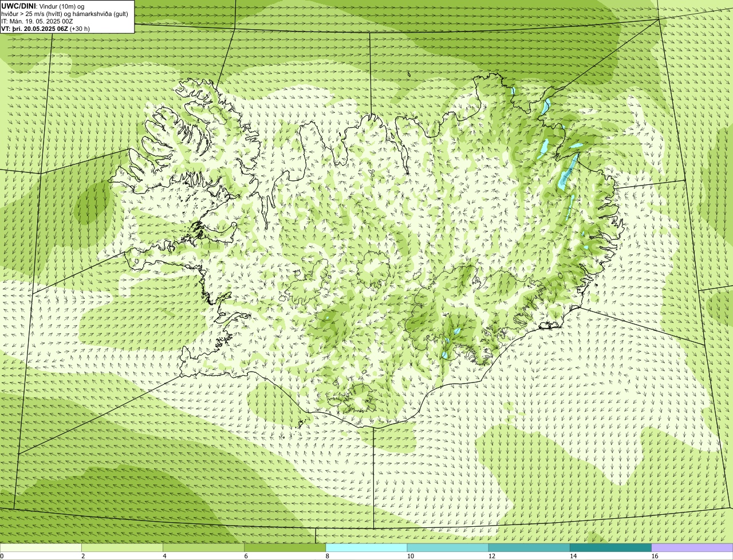This screenshot has height=560, width=733.
Task: Click the 0–2 m/s palest legend swatch
Action: [41, 548]
